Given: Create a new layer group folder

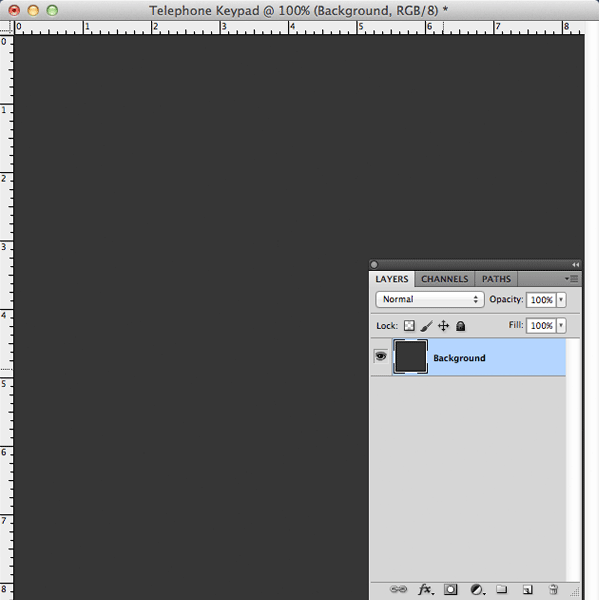Looking at the screenshot, I should click(x=502, y=589).
